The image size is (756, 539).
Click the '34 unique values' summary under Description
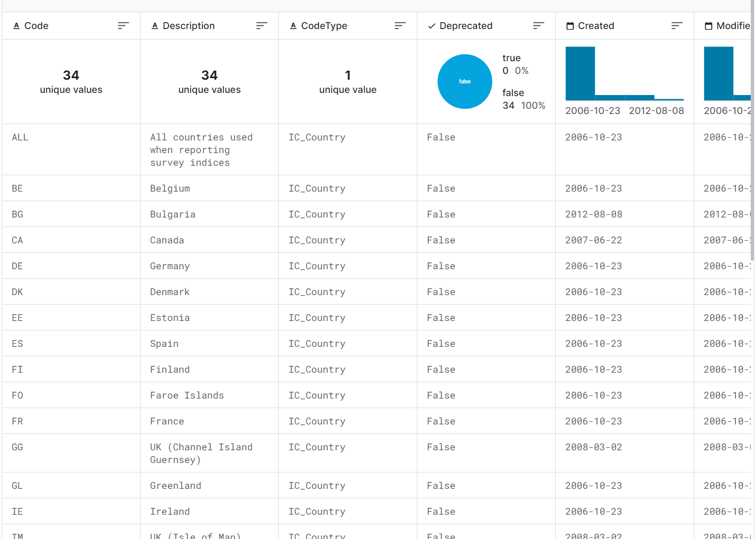coord(210,82)
